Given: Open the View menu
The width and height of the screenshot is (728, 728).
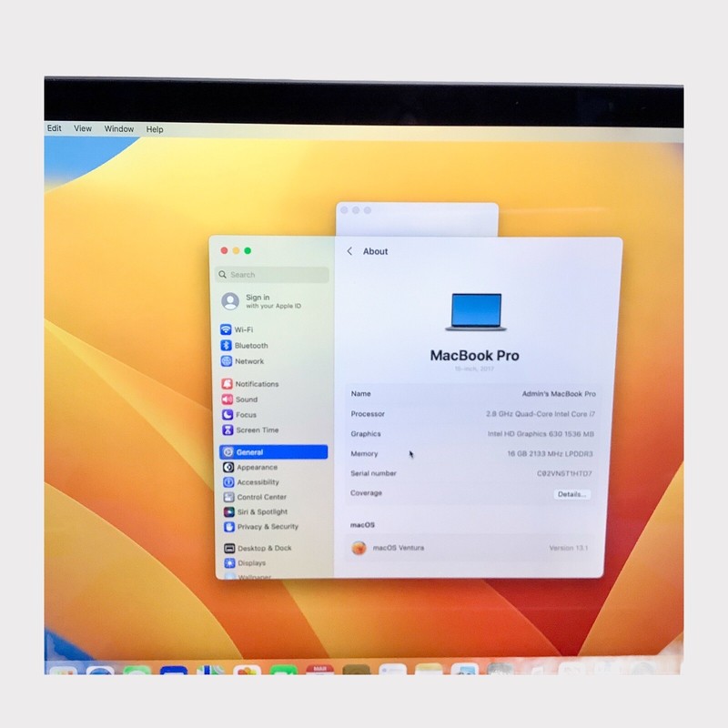Looking at the screenshot, I should 83,128.
